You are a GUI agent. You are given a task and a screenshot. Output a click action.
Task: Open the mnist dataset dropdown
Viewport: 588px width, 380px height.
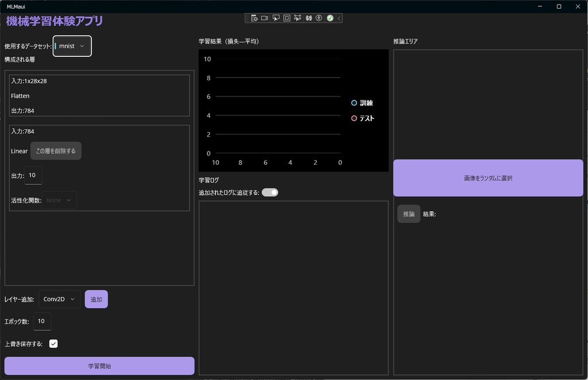click(x=72, y=46)
